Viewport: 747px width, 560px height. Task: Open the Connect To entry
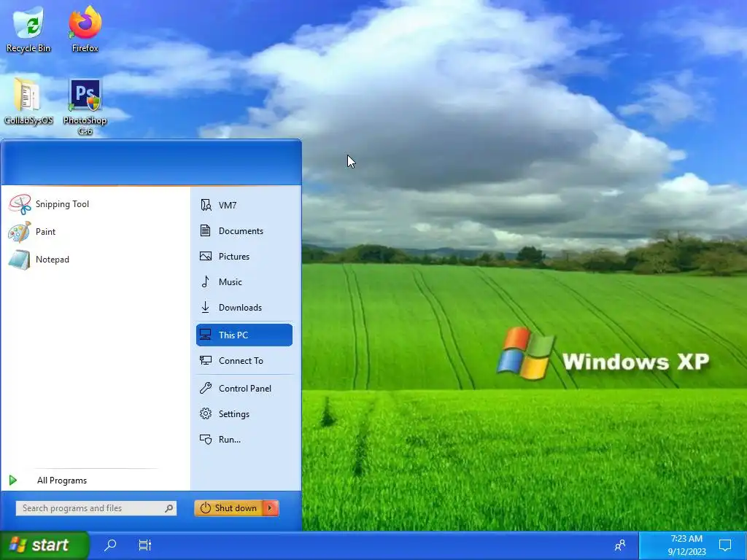click(244, 361)
